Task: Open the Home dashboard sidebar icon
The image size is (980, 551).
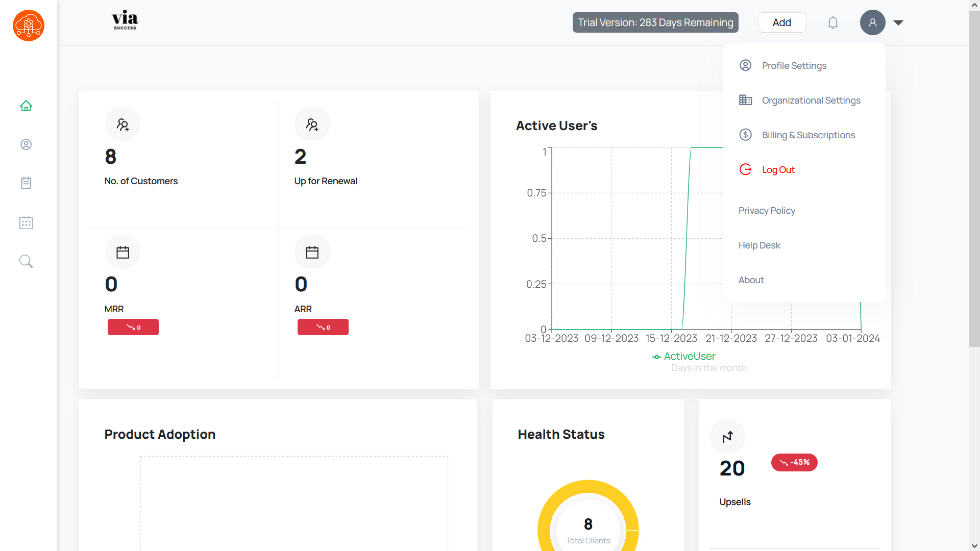Action: (x=26, y=106)
